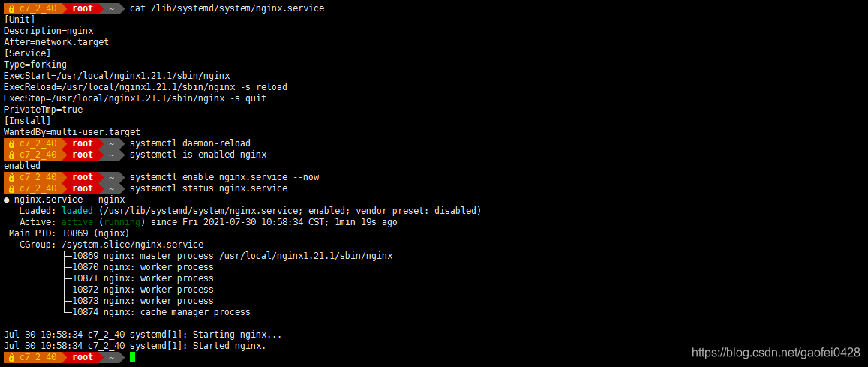868x367 pixels.
Task: Click the lock icon on the first prompt line
Action: [x=11, y=8]
